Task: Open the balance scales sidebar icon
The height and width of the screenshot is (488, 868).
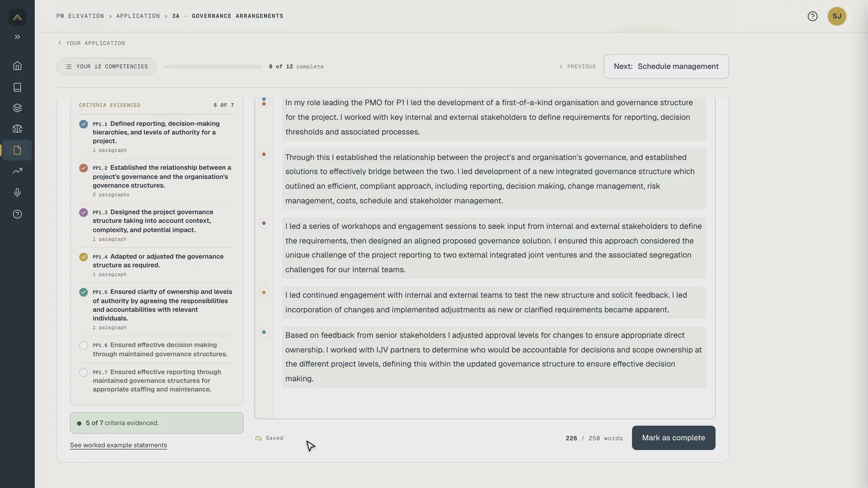Action: [17, 129]
